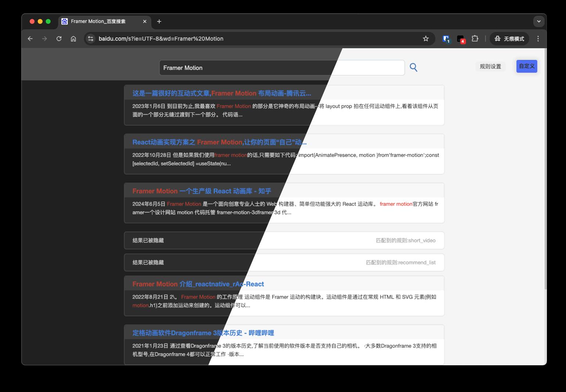Screen dimensions: 566x392
Task: Click the snippet dated 2022年10月28日
Action: [286, 159]
